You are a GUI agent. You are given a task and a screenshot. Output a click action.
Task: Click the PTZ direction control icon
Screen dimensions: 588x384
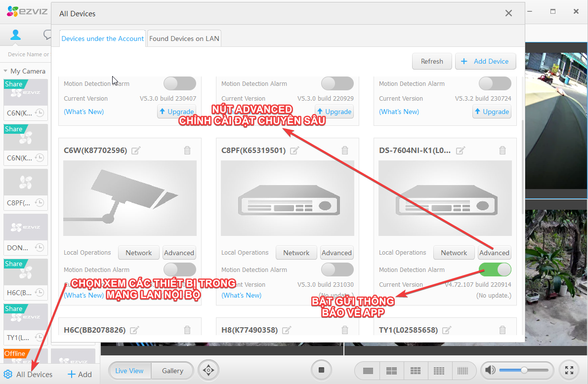[x=209, y=370]
